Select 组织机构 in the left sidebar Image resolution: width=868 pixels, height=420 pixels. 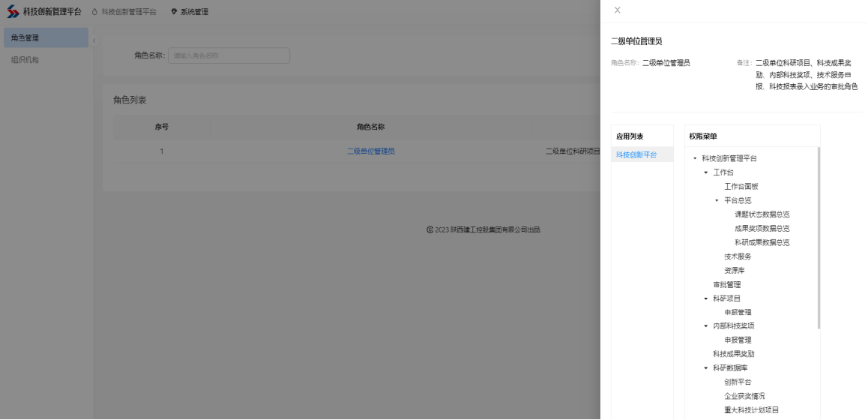coord(25,60)
